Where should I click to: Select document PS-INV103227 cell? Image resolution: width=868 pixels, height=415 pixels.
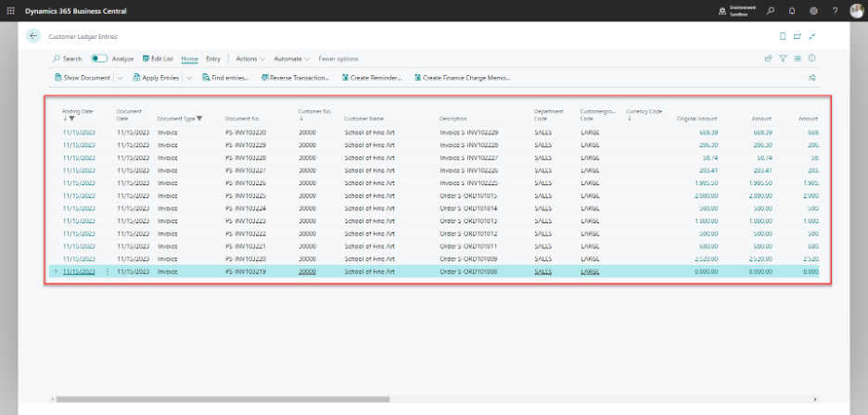coord(246,170)
